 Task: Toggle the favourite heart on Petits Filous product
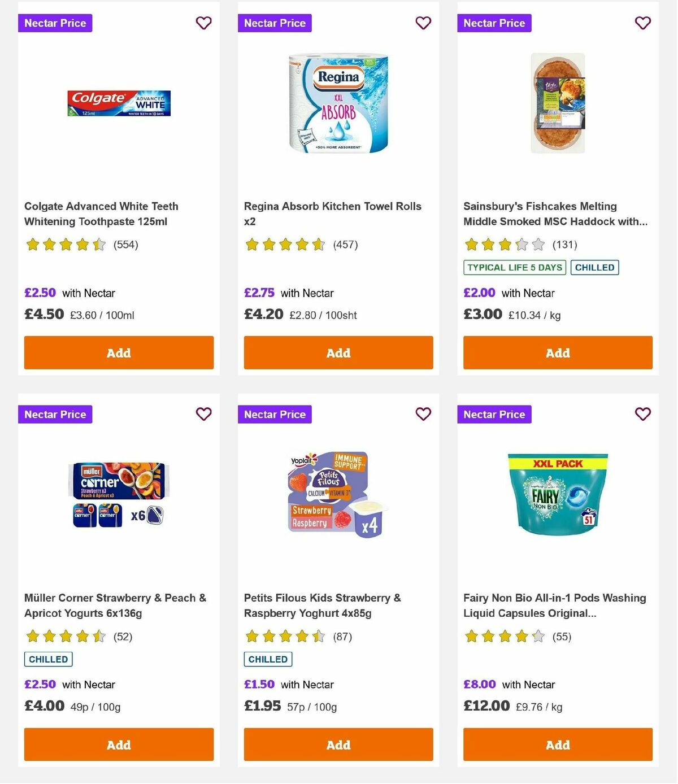[423, 414]
